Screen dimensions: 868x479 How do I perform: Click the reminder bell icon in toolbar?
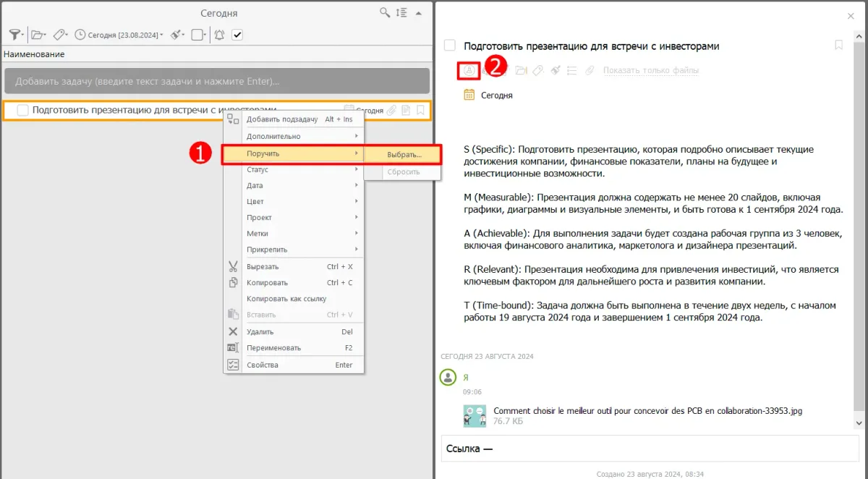[x=219, y=35]
